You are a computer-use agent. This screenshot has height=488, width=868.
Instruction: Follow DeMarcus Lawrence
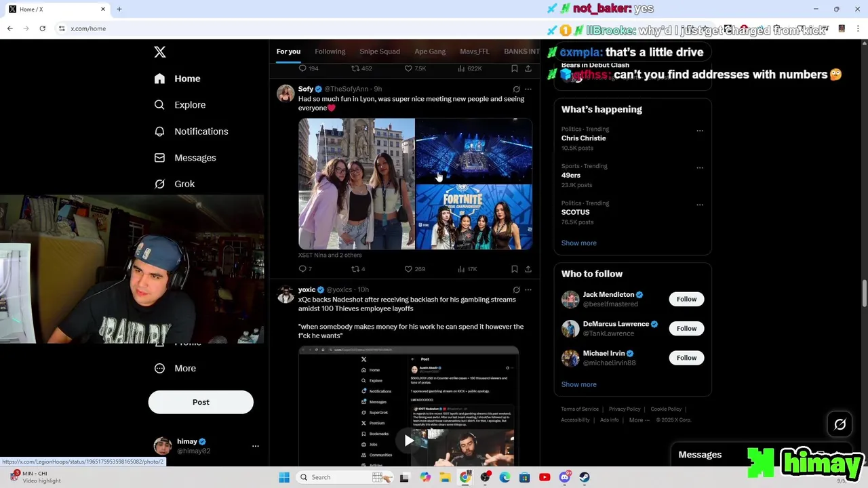tap(686, 329)
